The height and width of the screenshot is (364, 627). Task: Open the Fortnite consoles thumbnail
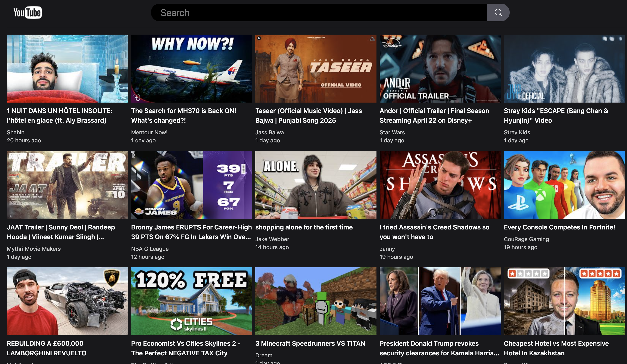point(564,185)
